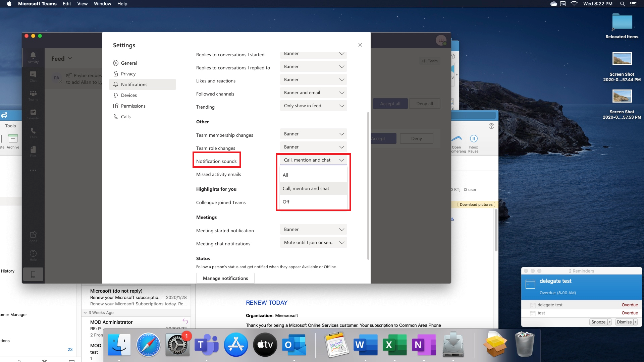The height and width of the screenshot is (362, 644).
Task: Close the Settings dialog
Action: 360,45
